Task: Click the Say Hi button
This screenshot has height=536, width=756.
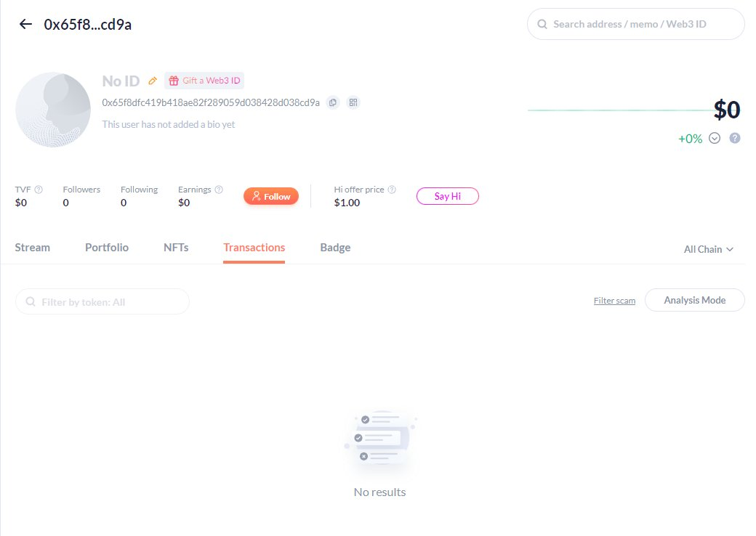Action: click(x=447, y=196)
